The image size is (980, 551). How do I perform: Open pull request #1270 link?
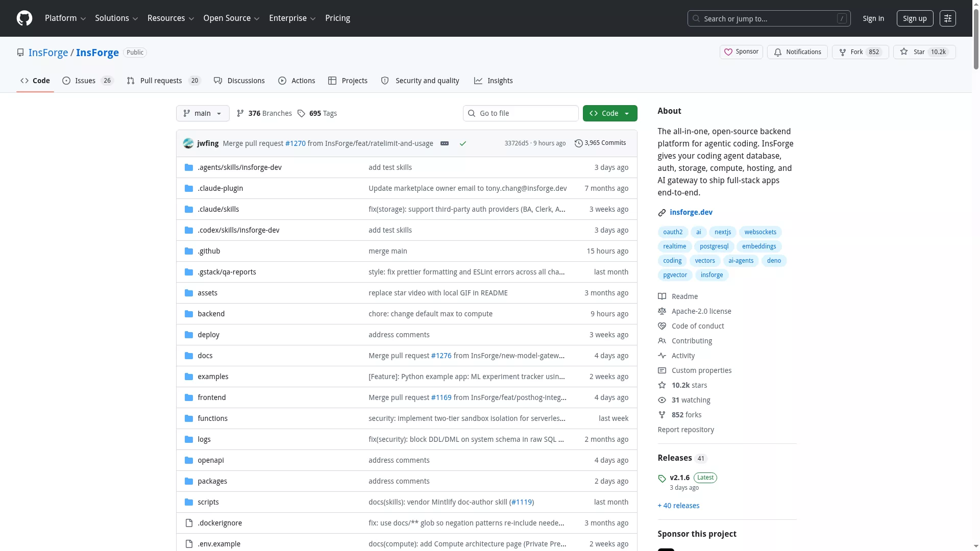[x=295, y=143]
